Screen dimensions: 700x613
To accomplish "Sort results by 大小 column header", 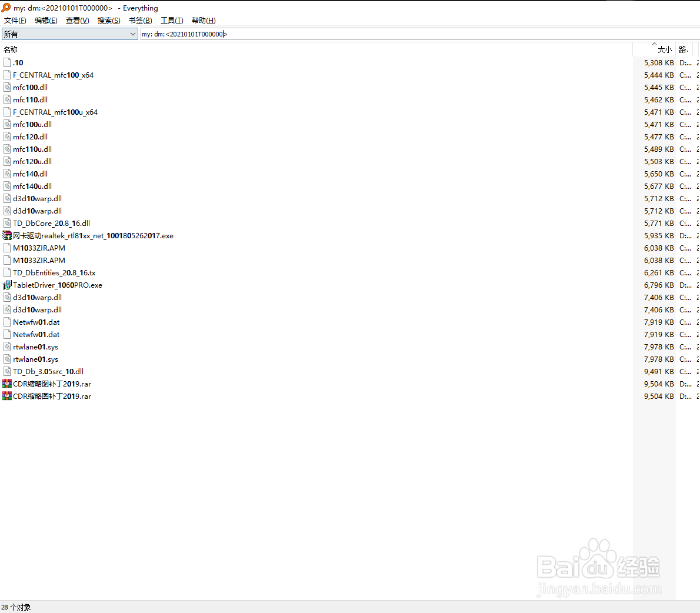I will (654, 49).
